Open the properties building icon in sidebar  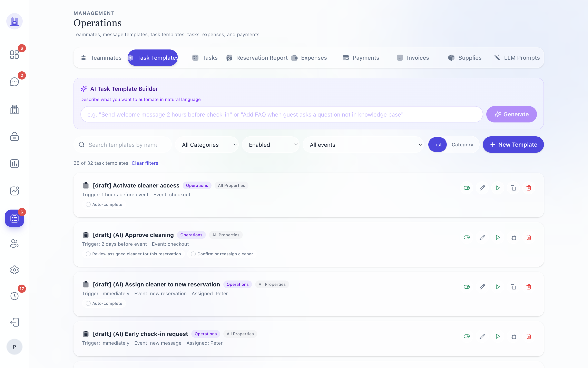(14, 109)
